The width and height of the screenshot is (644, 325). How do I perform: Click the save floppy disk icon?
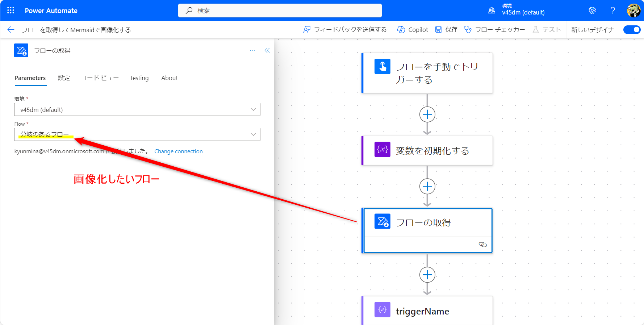(x=438, y=30)
